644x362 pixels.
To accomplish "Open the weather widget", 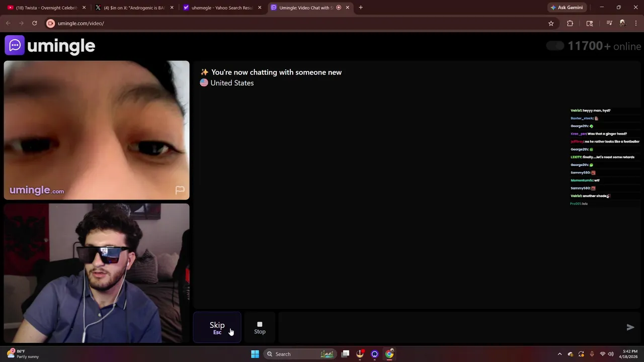I will pos(22,354).
